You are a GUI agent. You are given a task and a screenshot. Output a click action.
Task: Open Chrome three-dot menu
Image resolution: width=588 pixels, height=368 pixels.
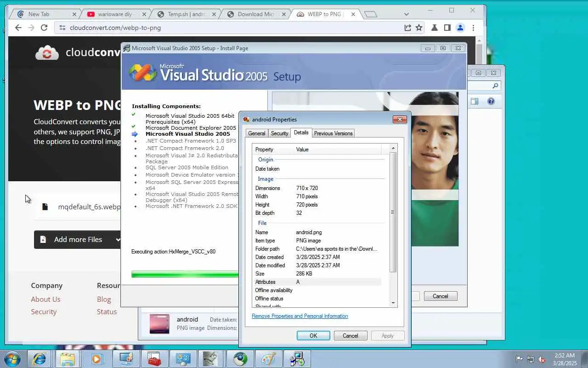click(473, 28)
